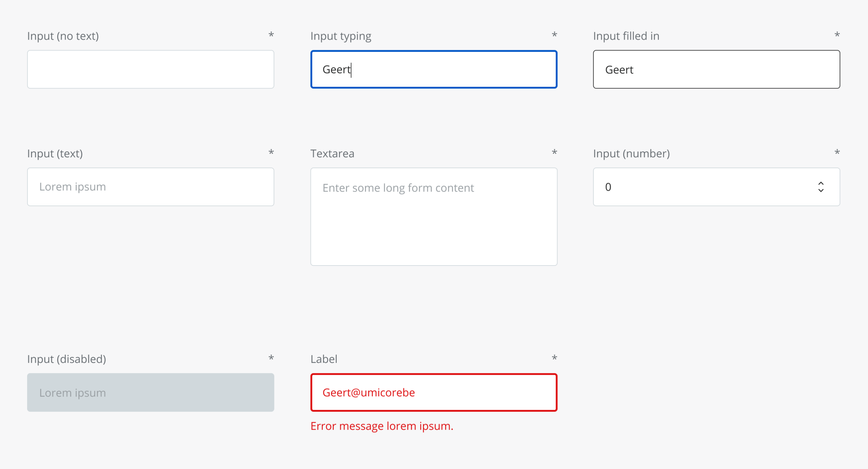
Task: Click the "Input (number)" label
Action: point(631,154)
